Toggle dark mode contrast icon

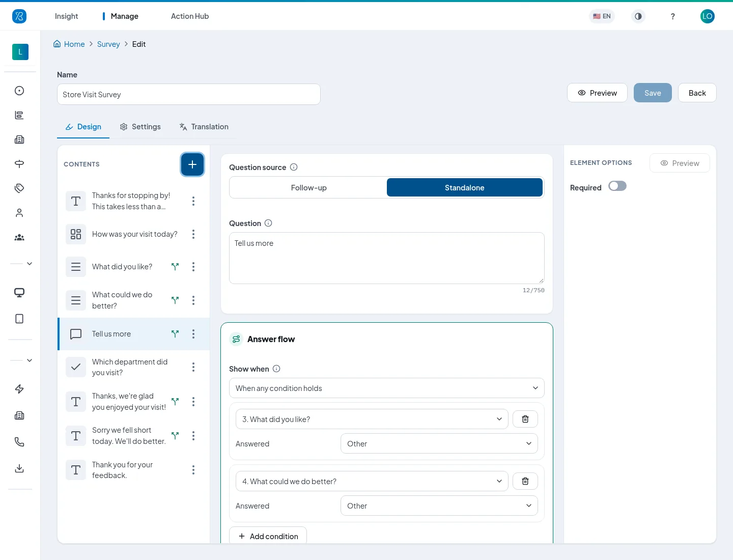coord(638,16)
